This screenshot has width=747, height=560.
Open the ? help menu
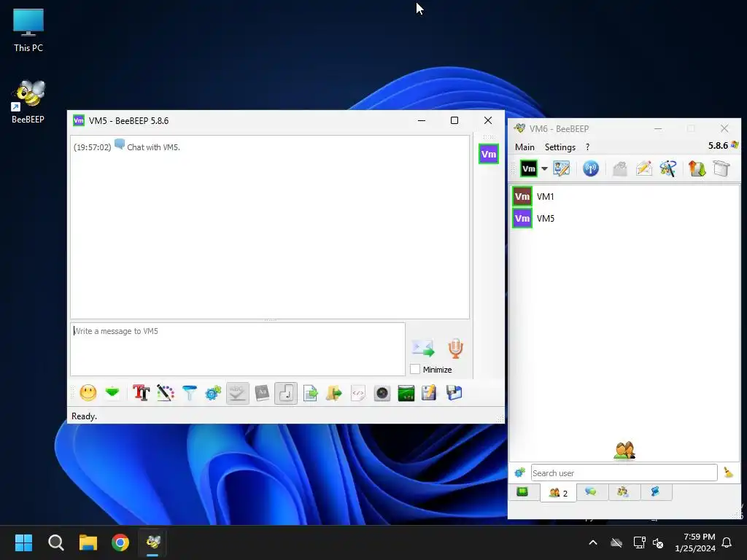(587, 147)
